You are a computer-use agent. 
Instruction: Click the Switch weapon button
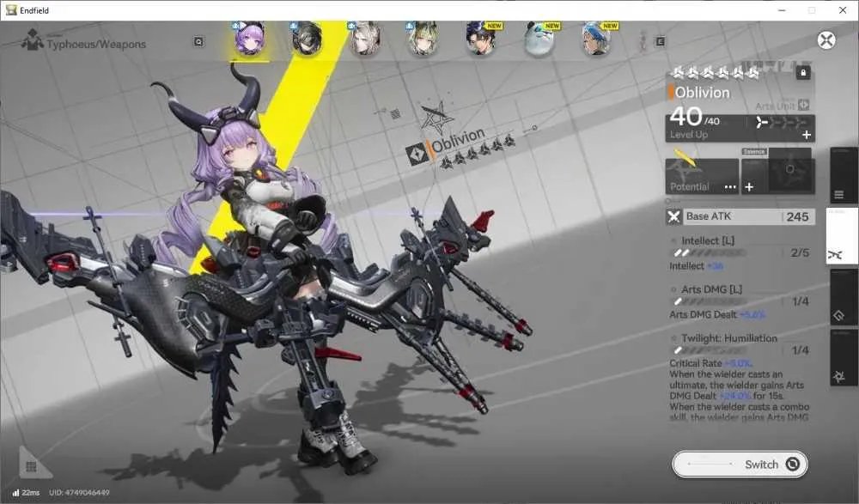740,464
